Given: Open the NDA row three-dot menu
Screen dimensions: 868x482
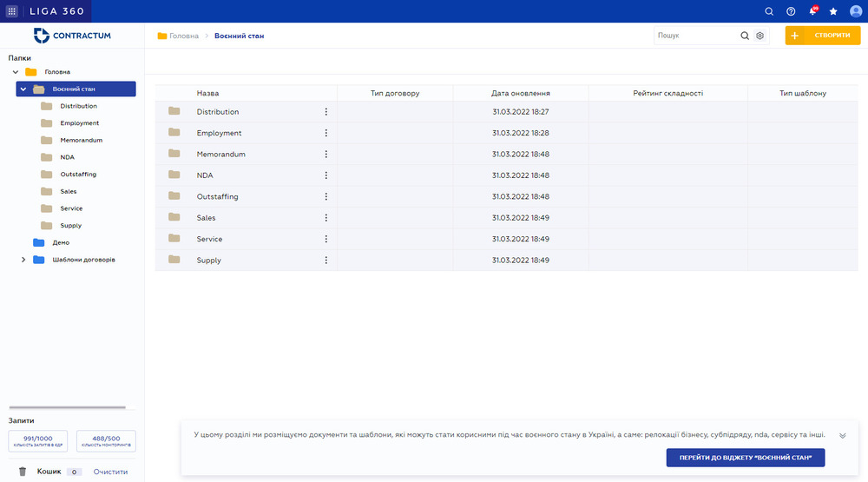Looking at the screenshot, I should [x=326, y=175].
